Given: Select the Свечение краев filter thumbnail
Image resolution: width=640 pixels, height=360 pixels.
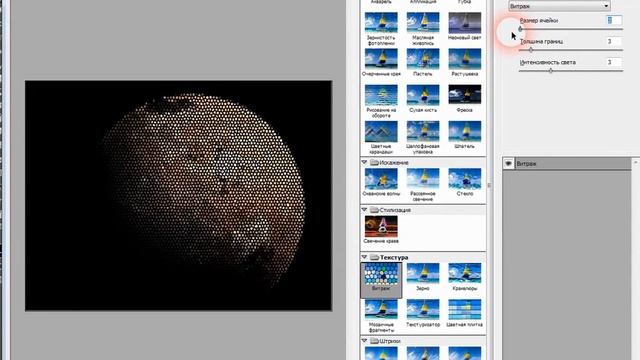Looking at the screenshot, I should tap(381, 226).
